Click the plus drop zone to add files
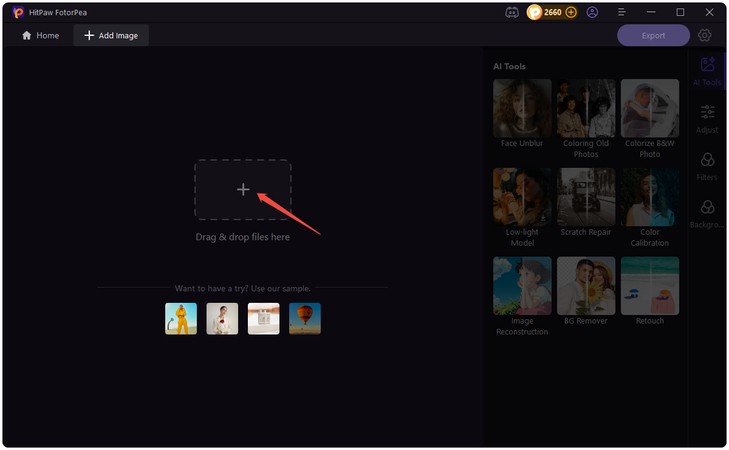The image size is (729, 450). 243,189
